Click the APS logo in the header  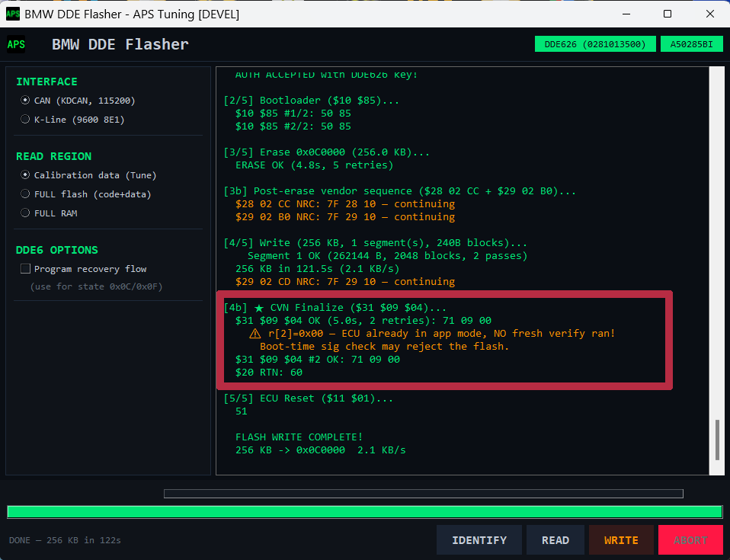coord(16,44)
